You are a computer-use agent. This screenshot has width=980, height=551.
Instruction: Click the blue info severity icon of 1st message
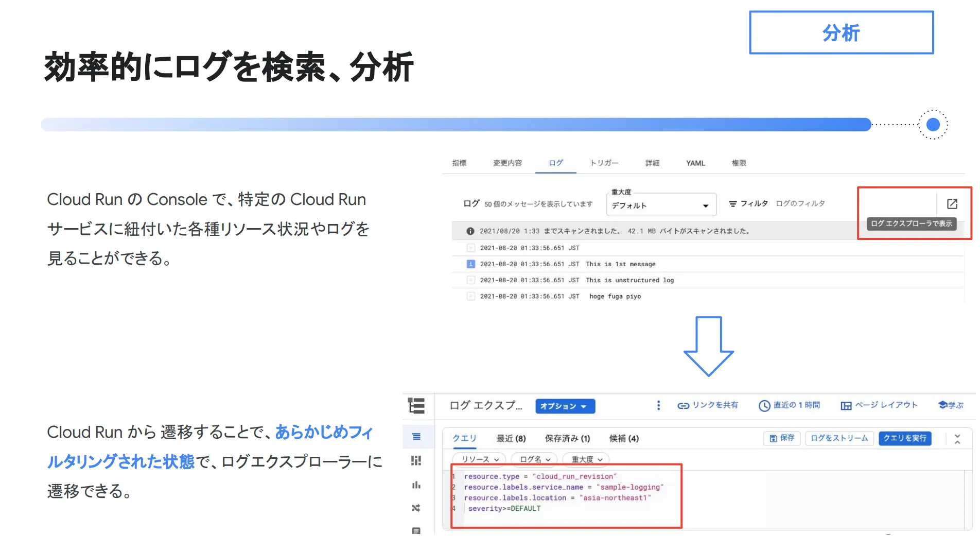(x=470, y=264)
